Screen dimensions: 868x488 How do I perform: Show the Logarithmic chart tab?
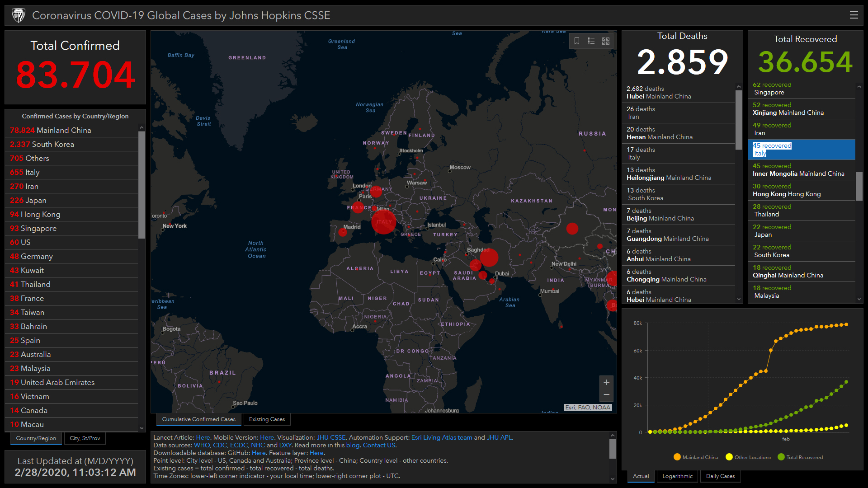(678, 476)
